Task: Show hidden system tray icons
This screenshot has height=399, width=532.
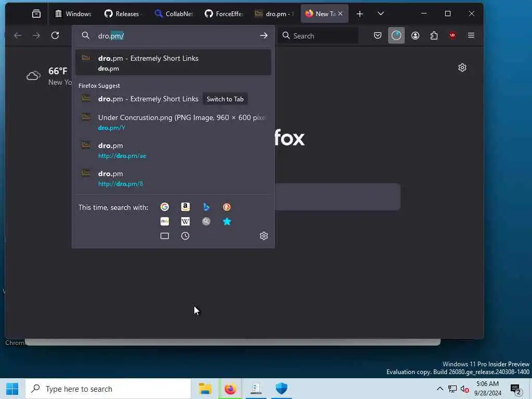Action: point(440,389)
